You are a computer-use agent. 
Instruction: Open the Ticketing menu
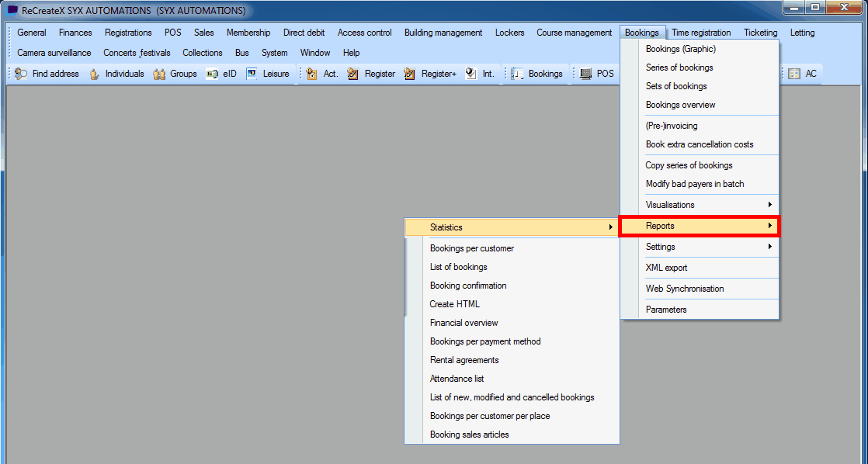pyautogui.click(x=760, y=33)
